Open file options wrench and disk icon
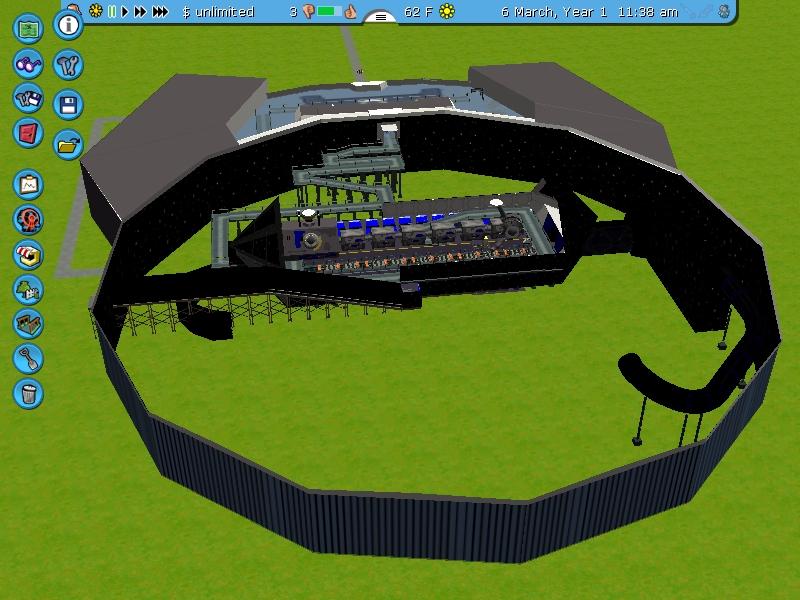The image size is (800, 600). 28,98
